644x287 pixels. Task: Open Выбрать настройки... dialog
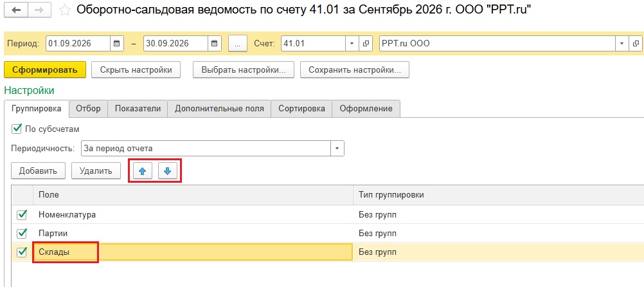(x=244, y=69)
